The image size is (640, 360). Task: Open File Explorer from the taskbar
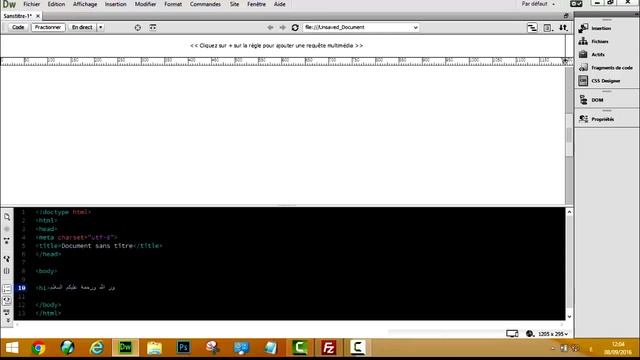pos(154,348)
